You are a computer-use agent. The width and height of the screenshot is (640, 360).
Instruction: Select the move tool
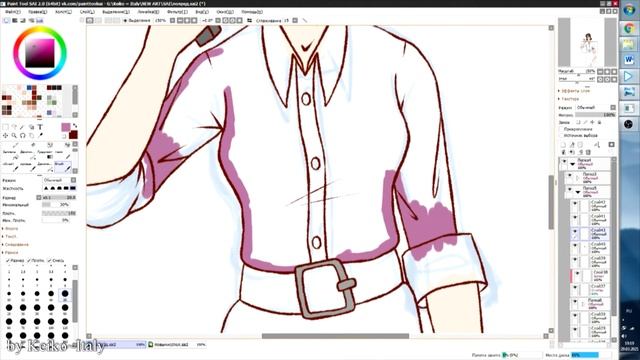point(5,135)
